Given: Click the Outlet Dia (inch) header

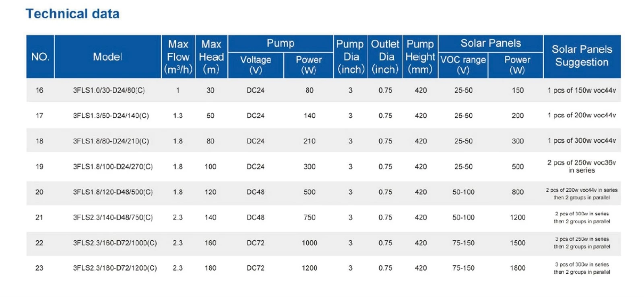Looking at the screenshot, I should (x=385, y=57).
